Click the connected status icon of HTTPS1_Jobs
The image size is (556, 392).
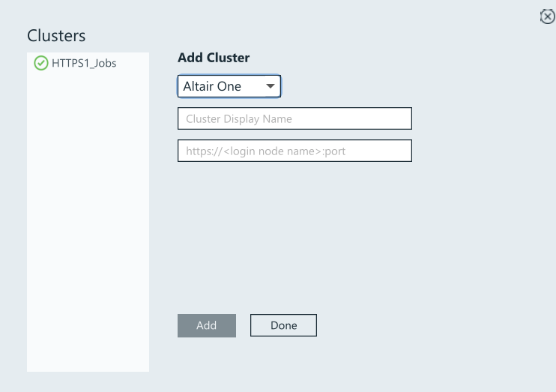41,64
